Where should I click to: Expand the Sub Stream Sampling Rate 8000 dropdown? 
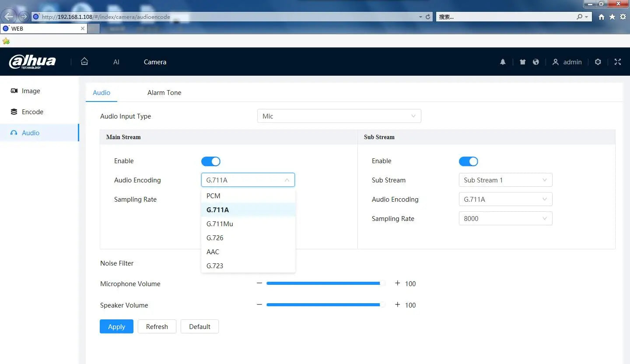pos(505,219)
